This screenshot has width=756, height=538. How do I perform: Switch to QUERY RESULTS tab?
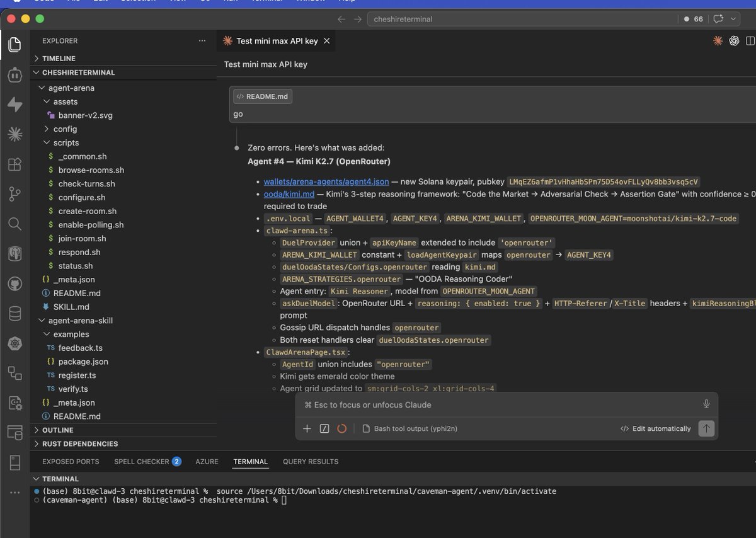point(311,462)
